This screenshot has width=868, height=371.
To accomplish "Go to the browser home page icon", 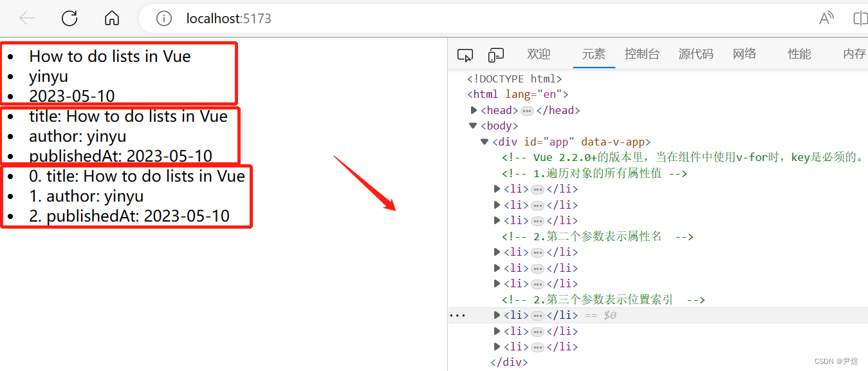I will tap(112, 18).
